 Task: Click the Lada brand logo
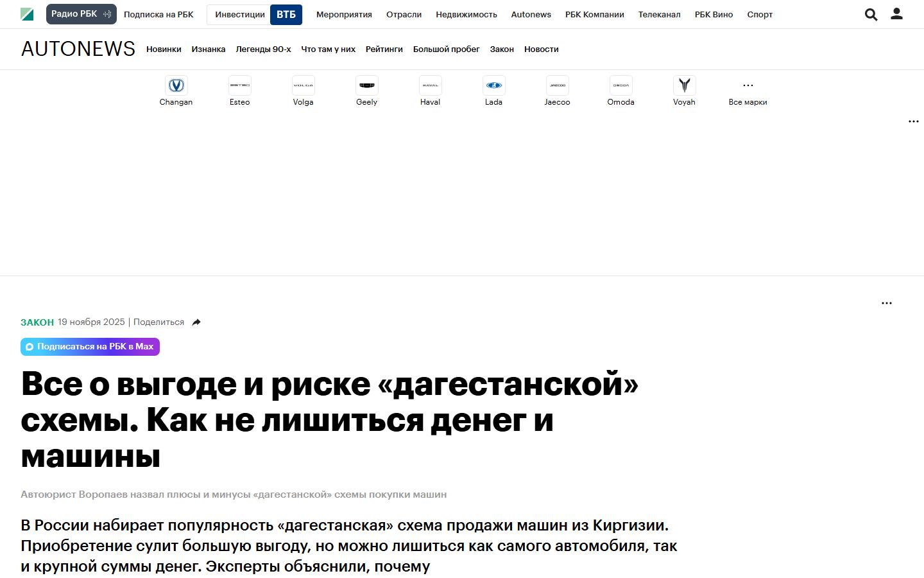click(493, 85)
